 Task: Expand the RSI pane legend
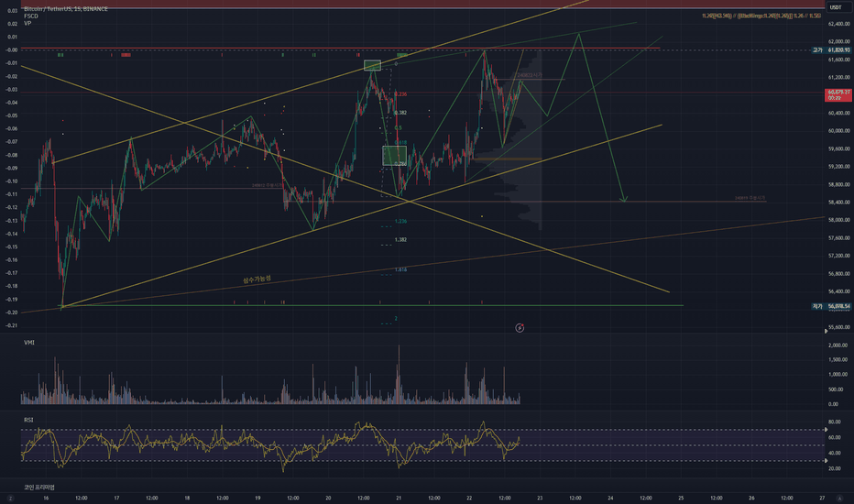click(x=28, y=420)
